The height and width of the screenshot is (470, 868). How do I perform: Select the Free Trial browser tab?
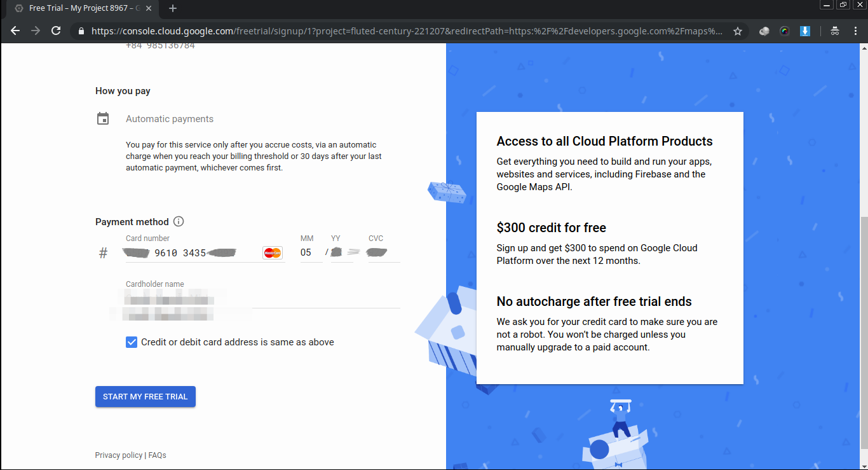click(x=83, y=8)
